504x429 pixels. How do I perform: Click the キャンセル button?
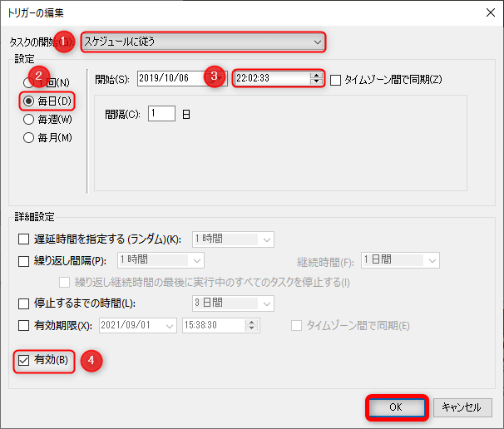click(462, 407)
